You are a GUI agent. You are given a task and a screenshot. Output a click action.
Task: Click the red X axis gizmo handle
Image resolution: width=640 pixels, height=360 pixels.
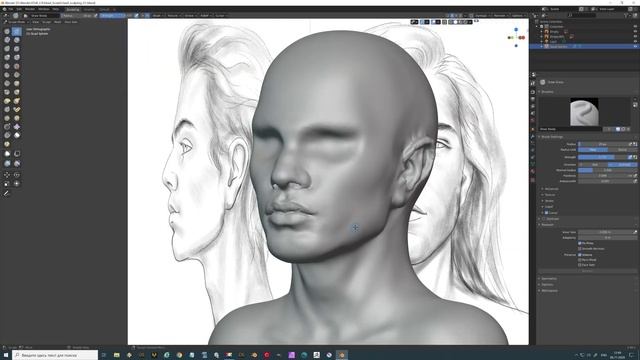(522, 38)
